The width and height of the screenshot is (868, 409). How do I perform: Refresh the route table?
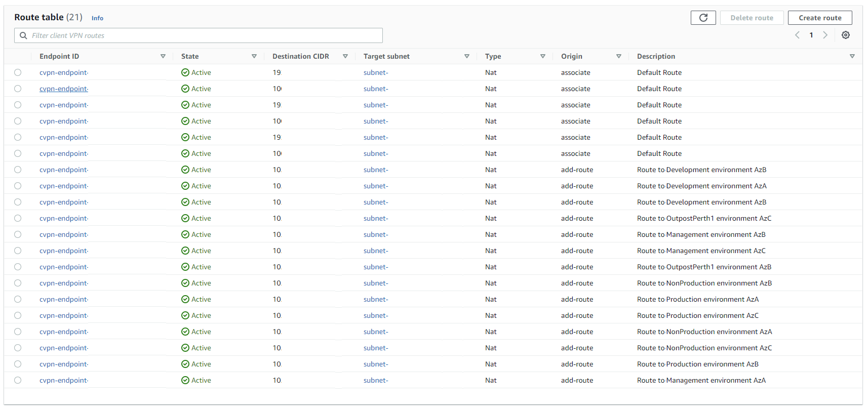703,18
